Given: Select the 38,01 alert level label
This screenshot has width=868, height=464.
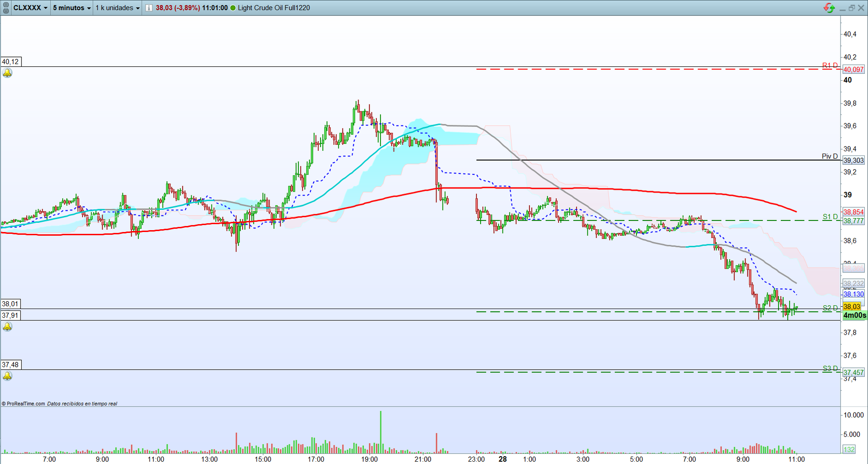Looking at the screenshot, I should 11,304.
